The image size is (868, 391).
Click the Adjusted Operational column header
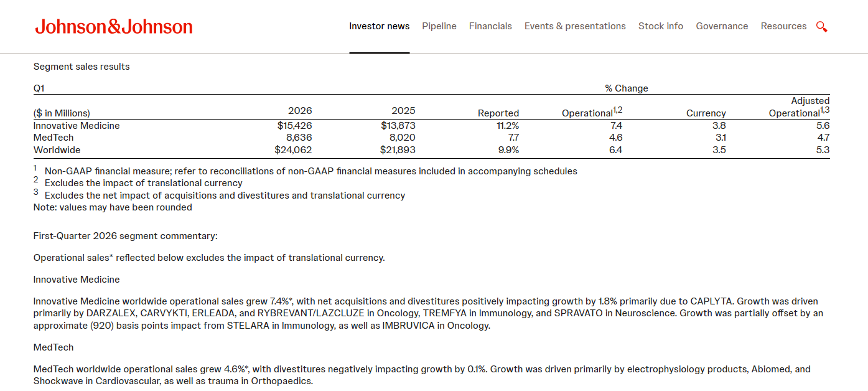(800, 106)
